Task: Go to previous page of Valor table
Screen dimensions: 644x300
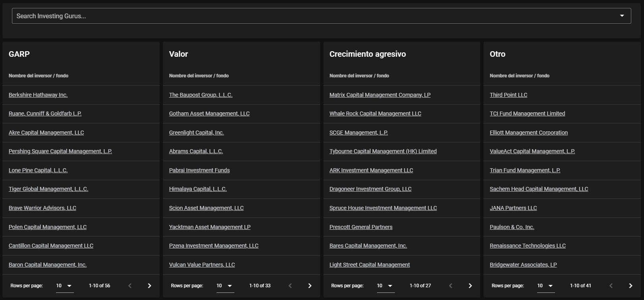Action: tap(290, 286)
